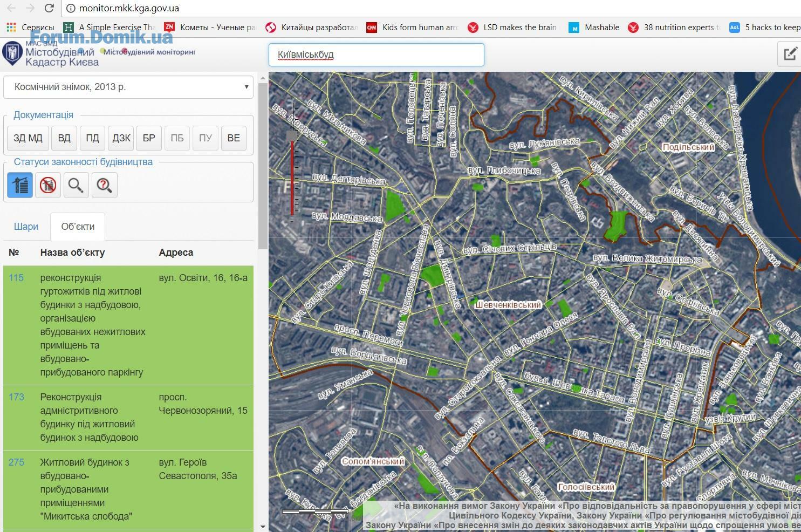Click the browser forward arrow
Viewport: 801px width, 532px height.
pos(30,8)
